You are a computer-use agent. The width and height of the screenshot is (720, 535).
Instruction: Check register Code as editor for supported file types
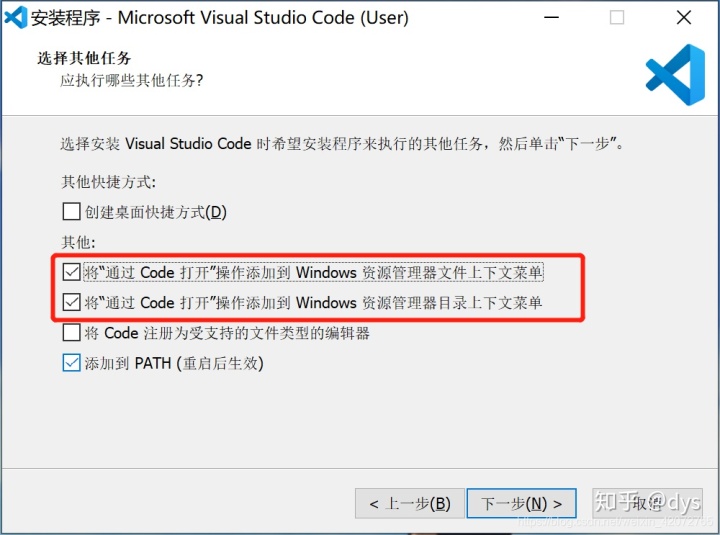pyautogui.click(x=71, y=332)
